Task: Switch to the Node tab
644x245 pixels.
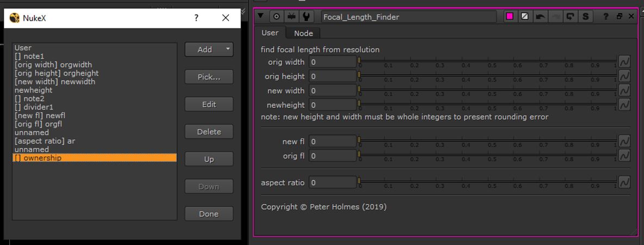Action: pos(303,33)
